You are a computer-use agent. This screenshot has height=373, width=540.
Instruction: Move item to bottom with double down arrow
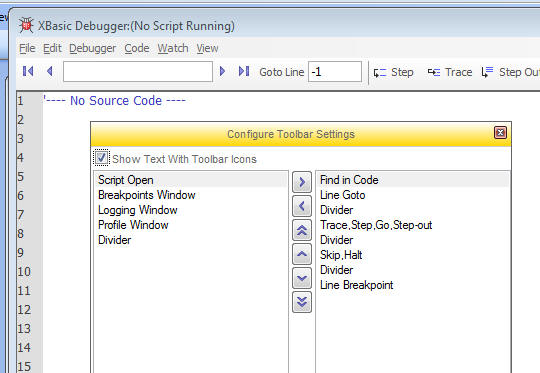(x=302, y=302)
